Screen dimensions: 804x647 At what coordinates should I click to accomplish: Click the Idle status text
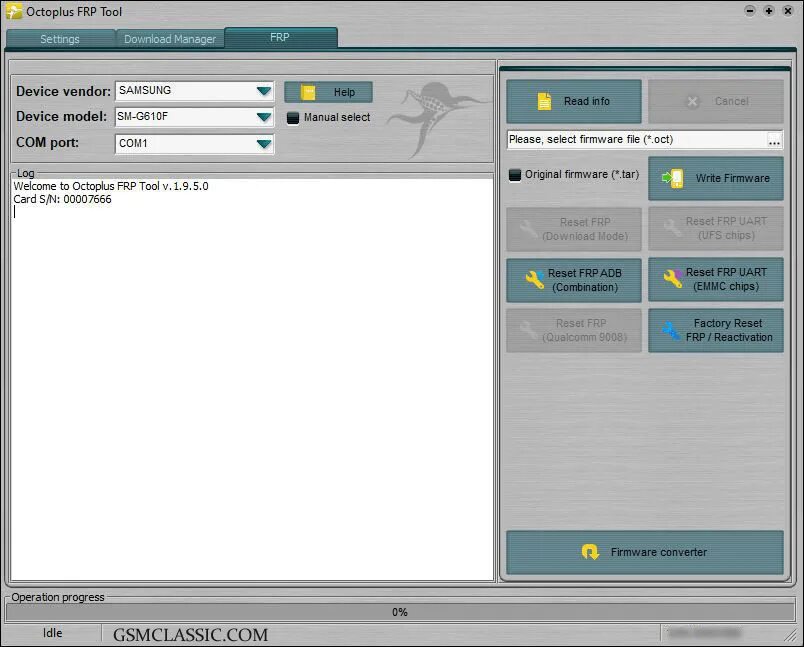pos(52,633)
